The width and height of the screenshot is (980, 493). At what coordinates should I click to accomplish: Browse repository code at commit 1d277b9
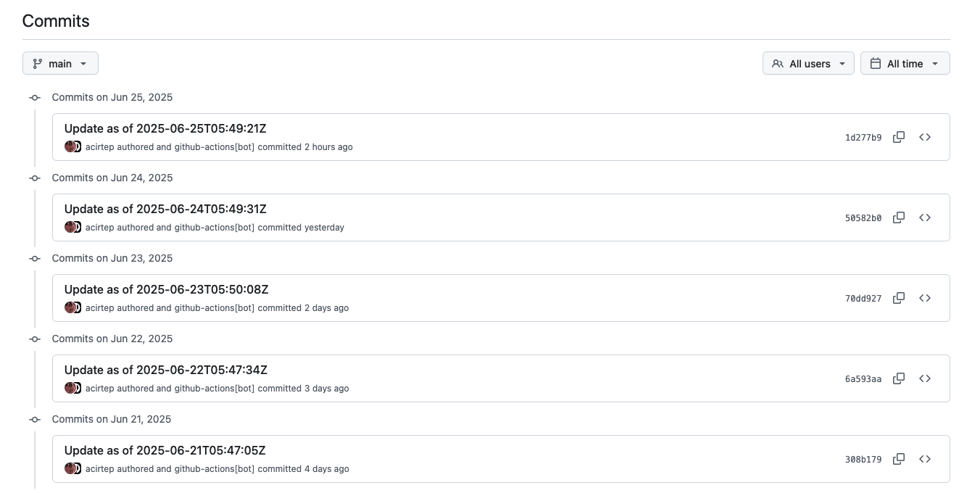(x=925, y=137)
